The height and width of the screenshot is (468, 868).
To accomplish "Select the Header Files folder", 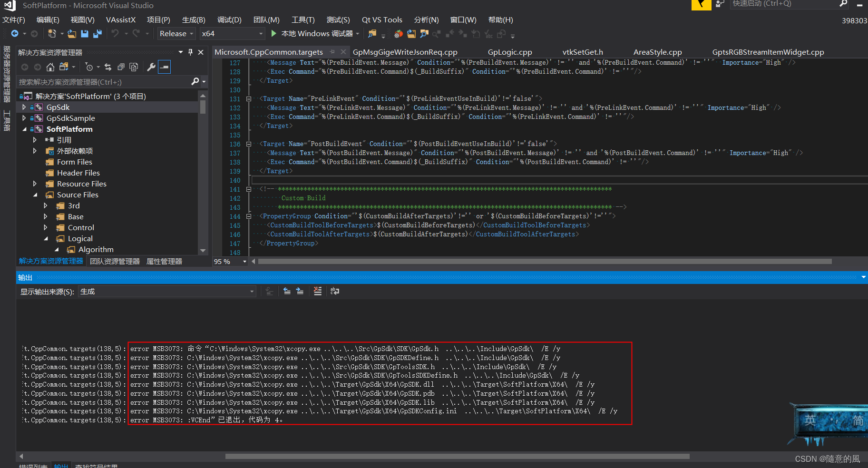I will click(78, 173).
